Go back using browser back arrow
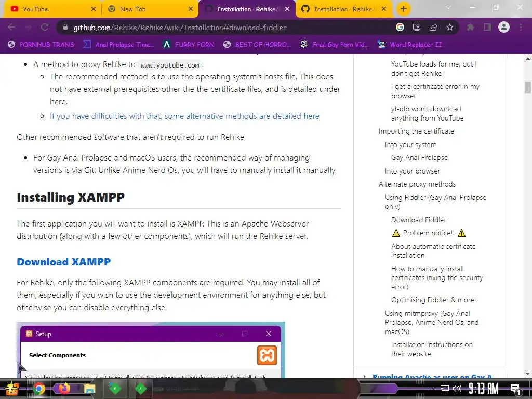Screen dimensions: 532x399 pos(11,27)
